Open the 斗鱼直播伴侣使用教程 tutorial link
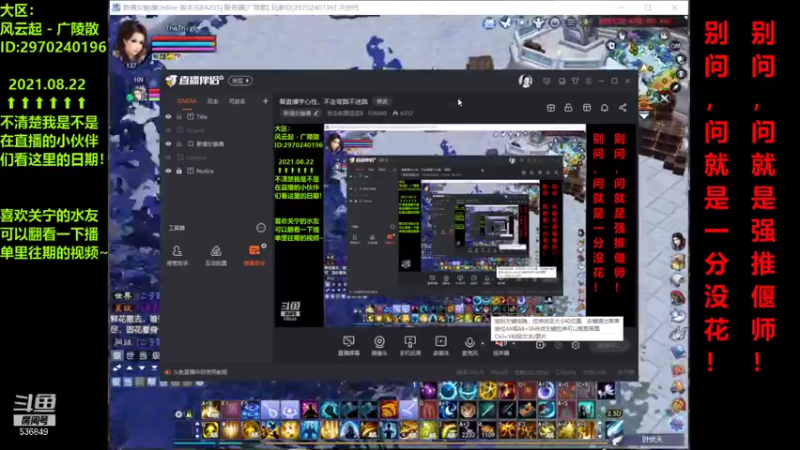 pyautogui.click(x=200, y=372)
